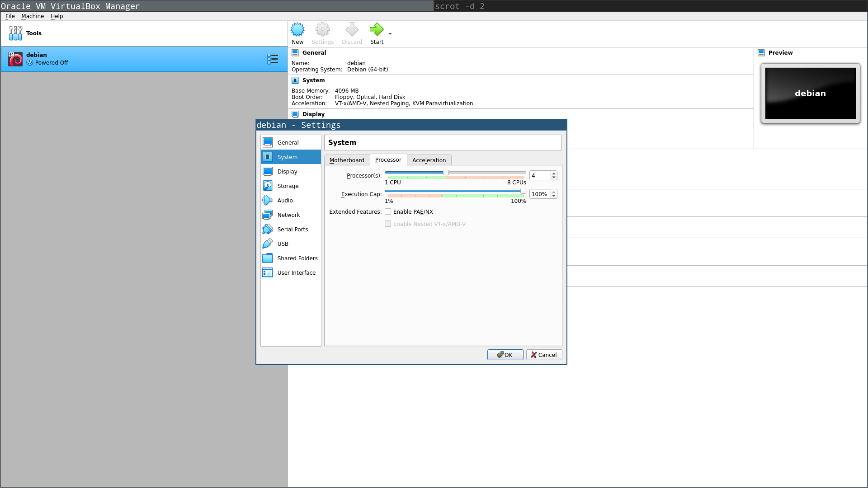Click the Display section icon in details

[295, 114]
